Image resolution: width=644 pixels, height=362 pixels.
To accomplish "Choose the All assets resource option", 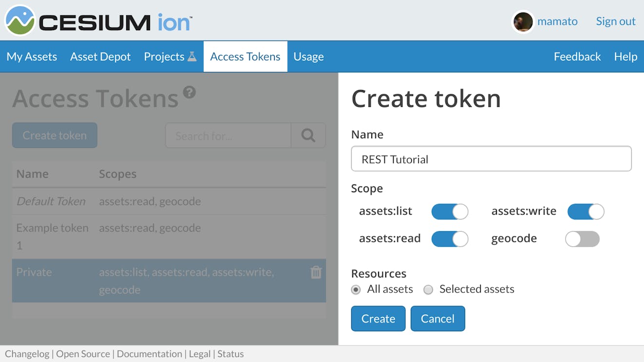I will coord(356,290).
